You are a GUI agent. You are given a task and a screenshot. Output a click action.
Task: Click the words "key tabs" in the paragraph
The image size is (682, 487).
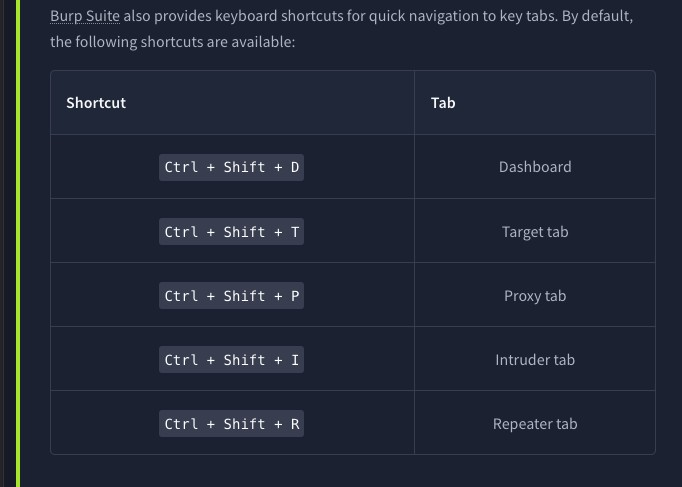pyautogui.click(x=520, y=17)
